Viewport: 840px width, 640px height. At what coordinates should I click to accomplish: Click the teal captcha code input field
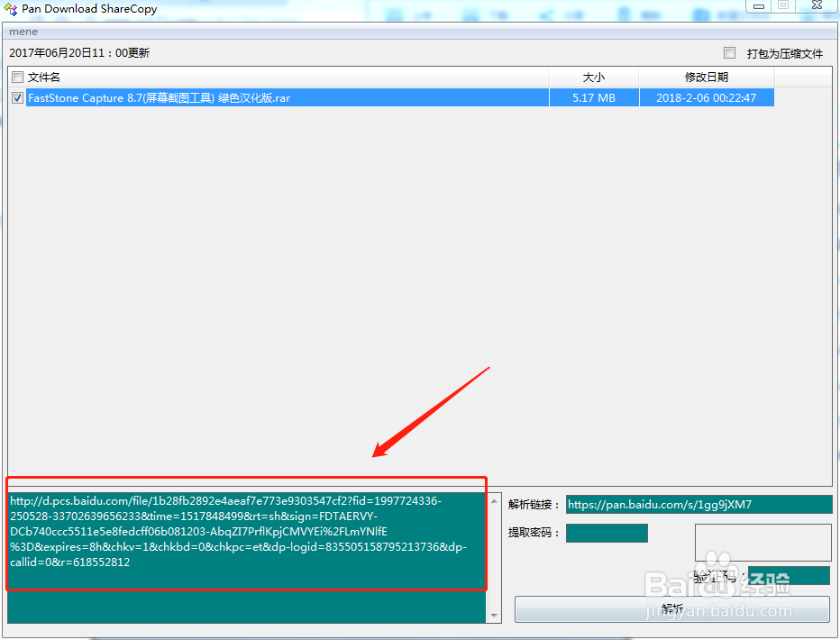tap(789, 574)
